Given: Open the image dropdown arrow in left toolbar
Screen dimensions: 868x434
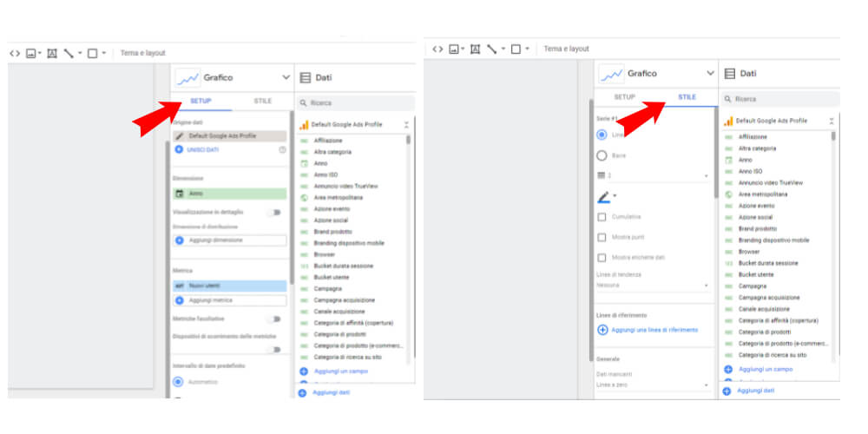Looking at the screenshot, I should click(x=40, y=54).
